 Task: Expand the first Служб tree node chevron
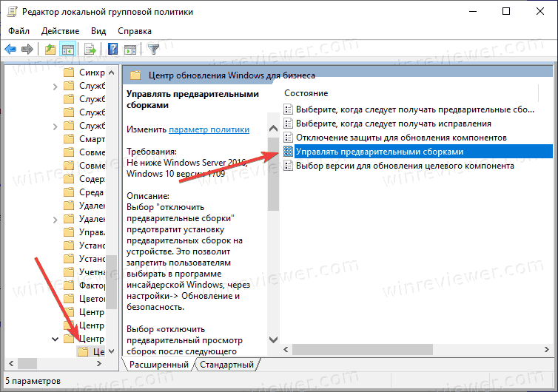[x=55, y=87]
